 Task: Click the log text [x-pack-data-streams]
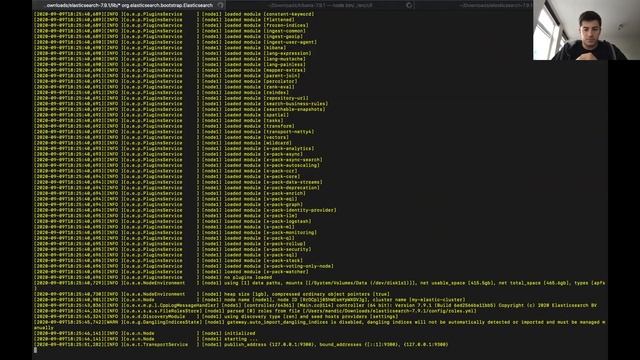pos(293,182)
